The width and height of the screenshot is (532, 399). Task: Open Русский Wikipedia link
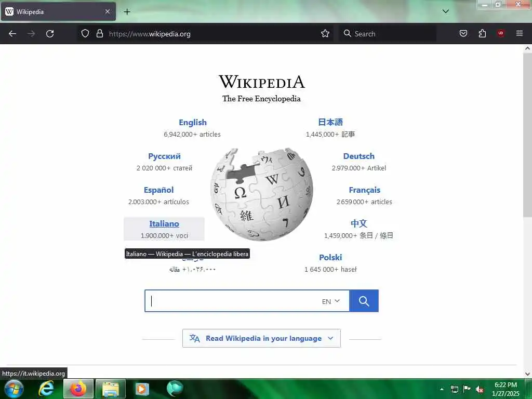tap(164, 156)
